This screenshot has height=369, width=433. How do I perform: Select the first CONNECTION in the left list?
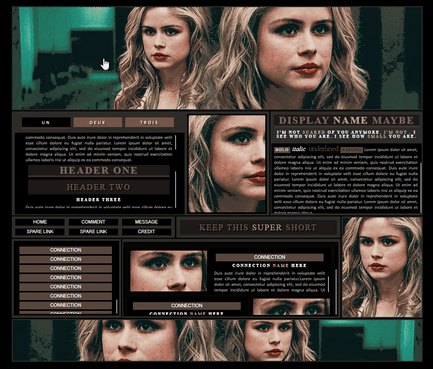coord(66,250)
